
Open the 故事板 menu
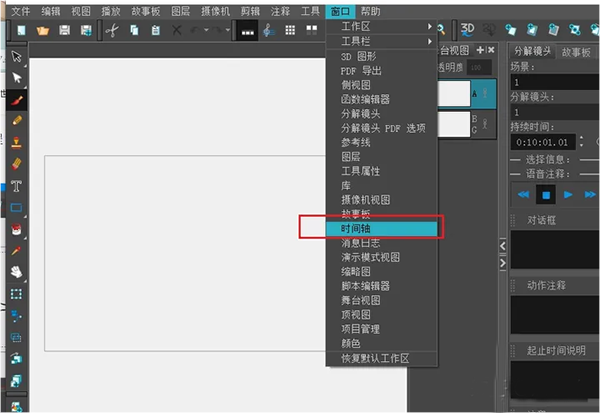tap(145, 11)
